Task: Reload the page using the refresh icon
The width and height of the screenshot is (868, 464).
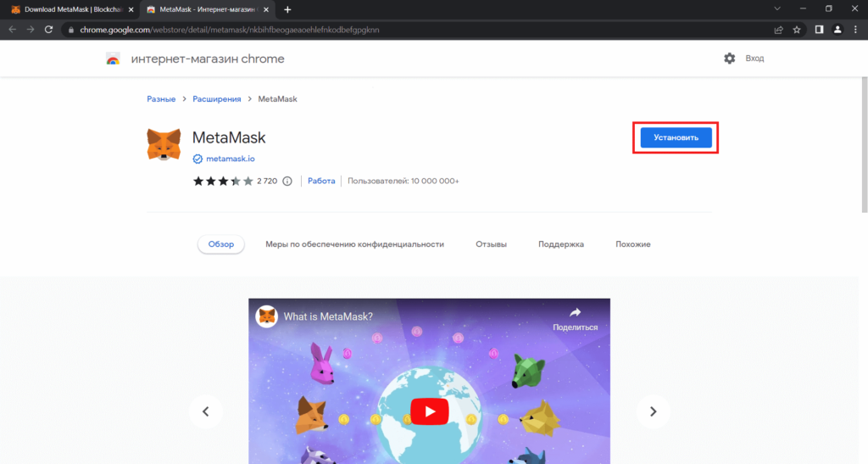Action: point(49,29)
